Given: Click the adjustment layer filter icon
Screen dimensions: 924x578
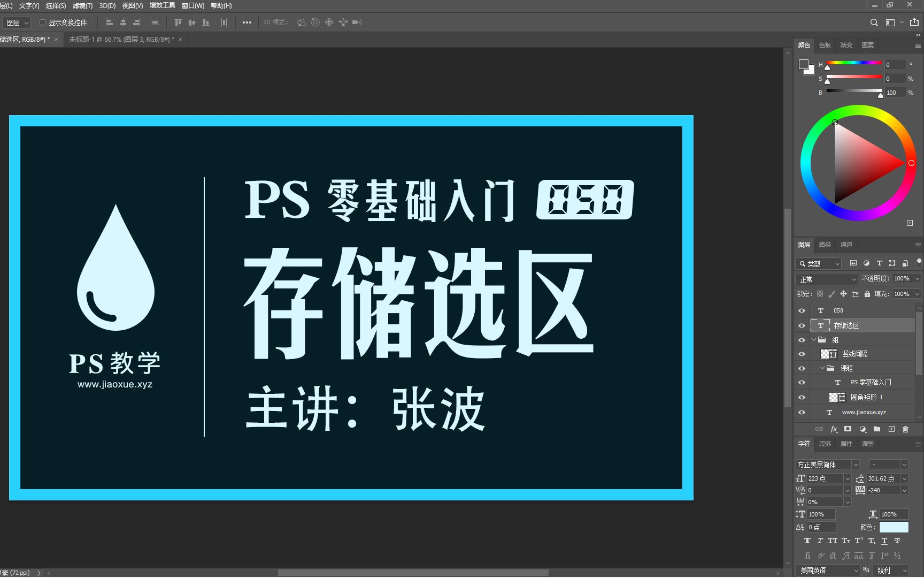Looking at the screenshot, I should [x=866, y=263].
